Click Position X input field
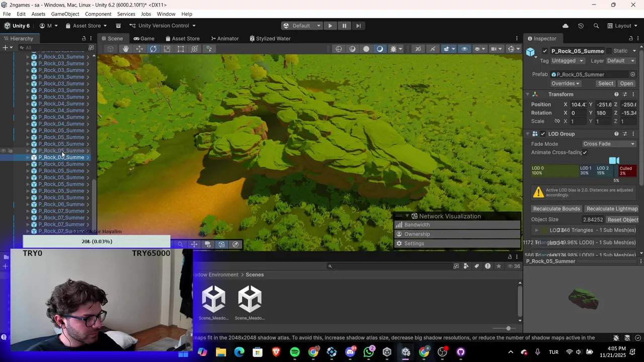Screen dimensions: 644x362 579,105
